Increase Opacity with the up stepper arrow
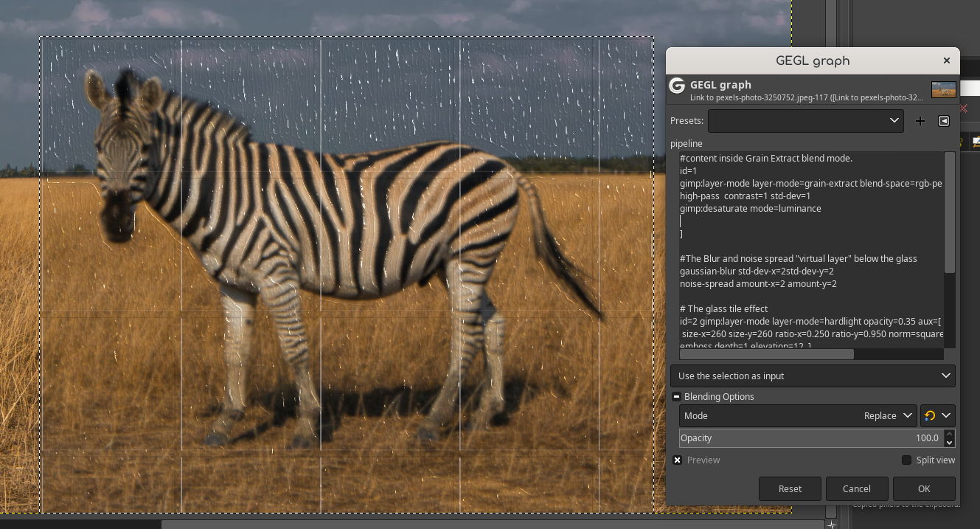Viewport: 980px width, 529px height. point(950,434)
